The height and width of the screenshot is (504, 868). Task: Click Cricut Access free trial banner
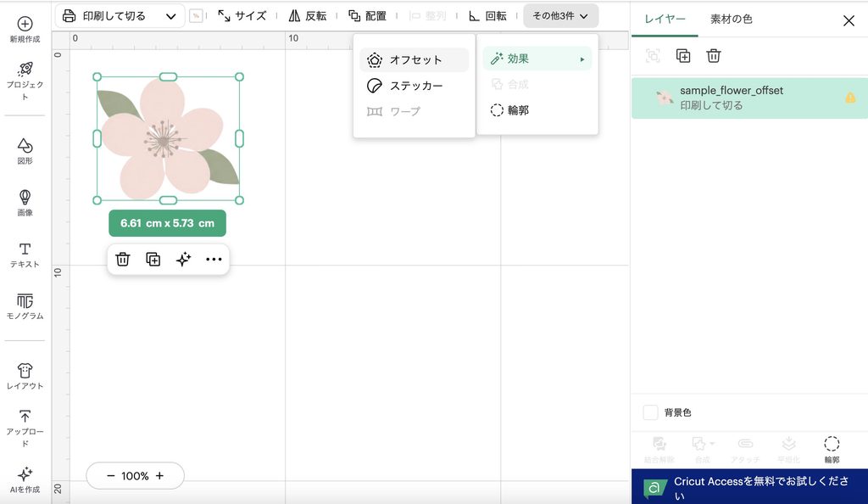pos(749,487)
